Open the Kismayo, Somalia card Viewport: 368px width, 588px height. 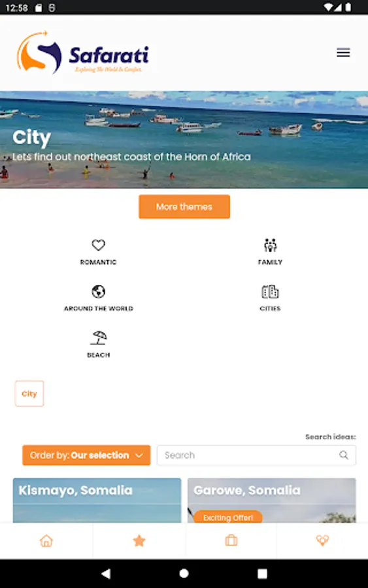pos(97,500)
